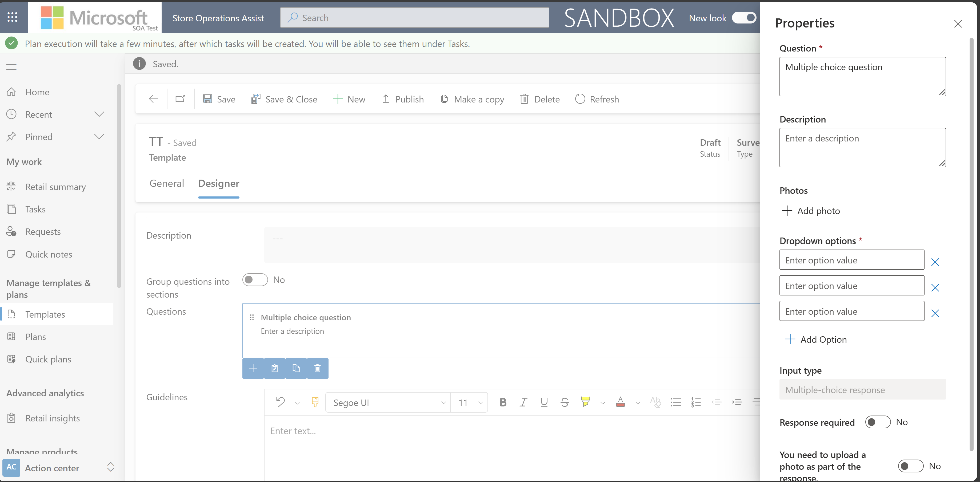Toggle the Group questions into sections switch
The width and height of the screenshot is (980, 482).
[x=254, y=279]
